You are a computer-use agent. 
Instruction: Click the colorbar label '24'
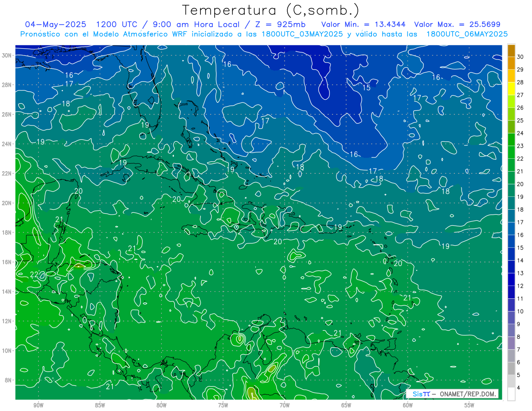(520, 133)
